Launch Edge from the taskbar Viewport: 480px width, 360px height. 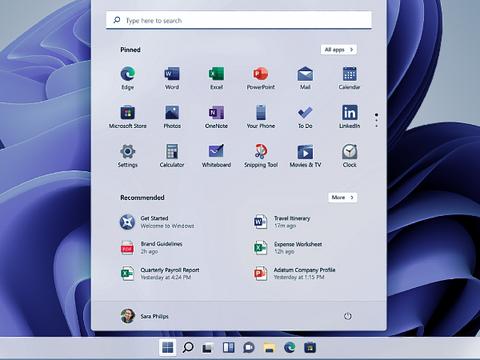tap(290, 348)
